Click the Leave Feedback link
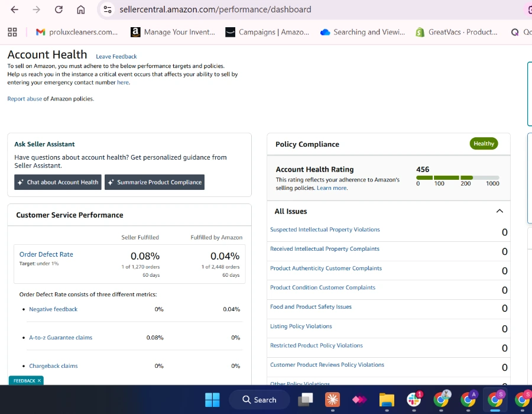 (116, 56)
